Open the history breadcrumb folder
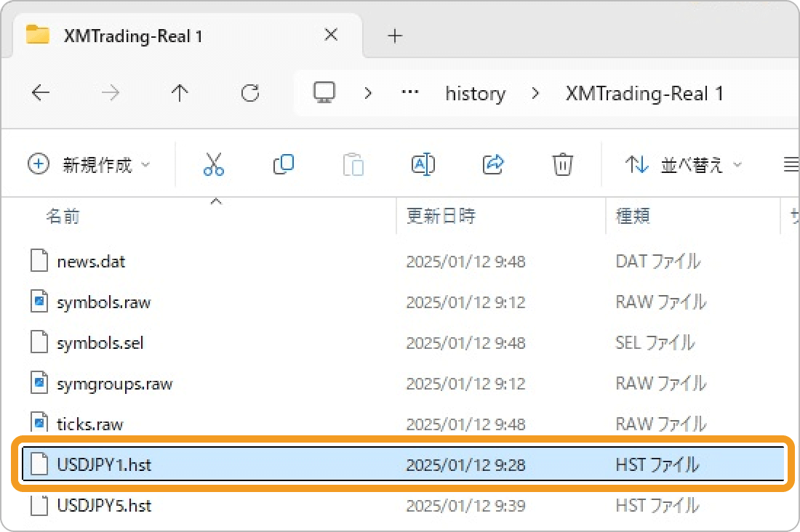Viewport: 800px width, 532px height. click(x=475, y=94)
